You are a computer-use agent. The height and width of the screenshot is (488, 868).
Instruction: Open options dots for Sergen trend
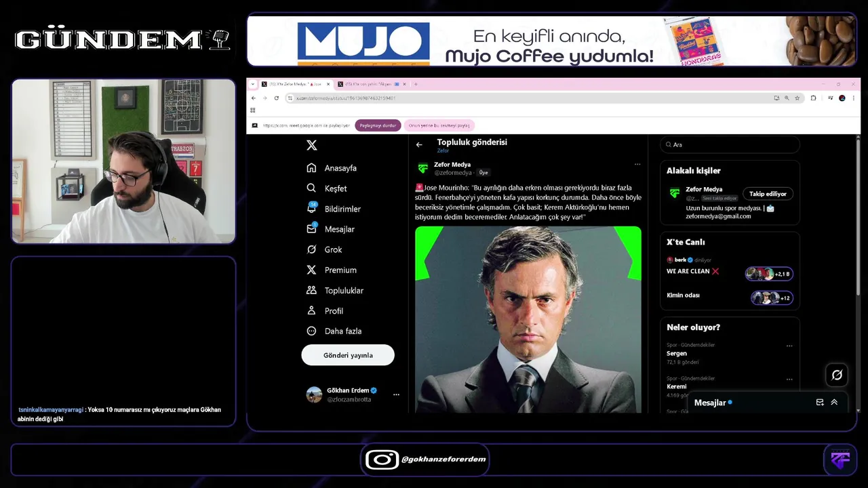(x=789, y=346)
